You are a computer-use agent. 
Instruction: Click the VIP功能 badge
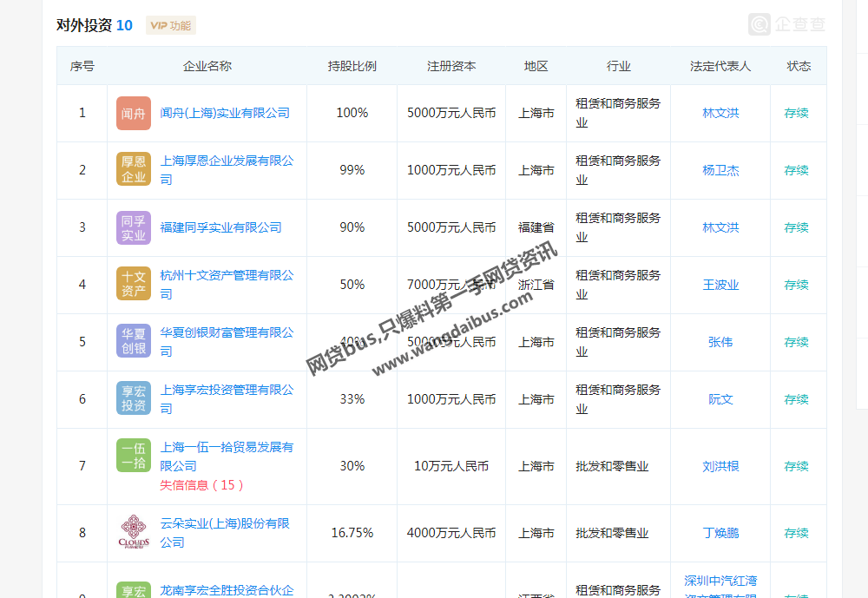(171, 25)
